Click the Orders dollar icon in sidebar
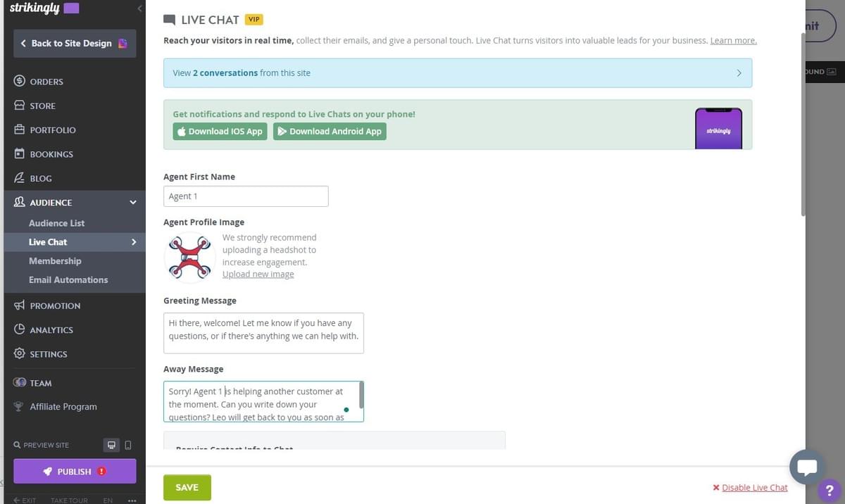 [20, 81]
